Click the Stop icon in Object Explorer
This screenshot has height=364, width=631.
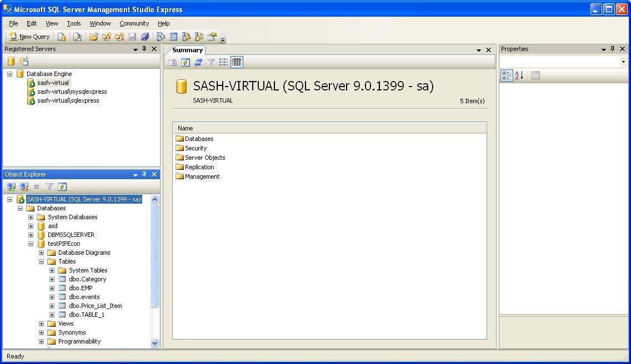click(x=37, y=186)
